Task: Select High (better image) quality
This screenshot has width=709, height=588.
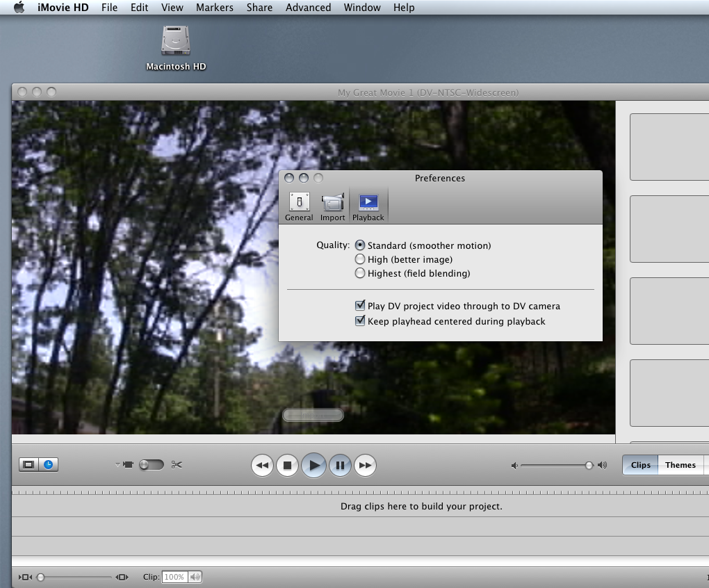Action: coord(360,259)
